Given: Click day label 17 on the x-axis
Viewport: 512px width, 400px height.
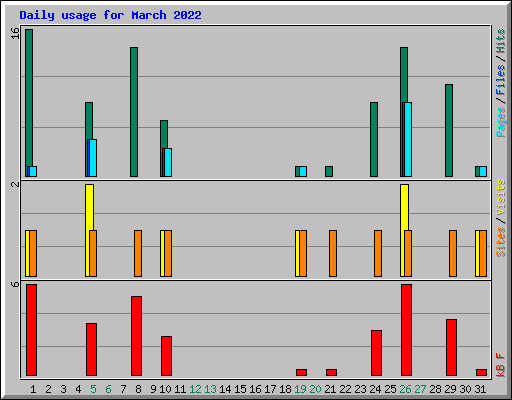Looking at the screenshot, I should [270, 389].
